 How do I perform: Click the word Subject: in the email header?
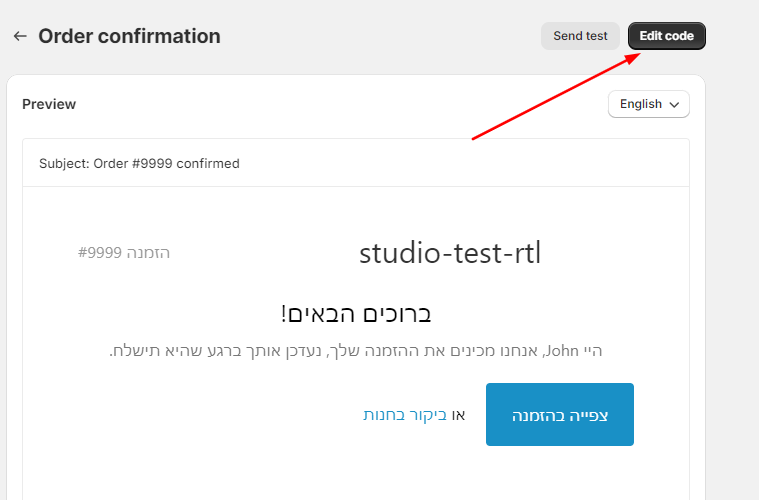coord(64,164)
